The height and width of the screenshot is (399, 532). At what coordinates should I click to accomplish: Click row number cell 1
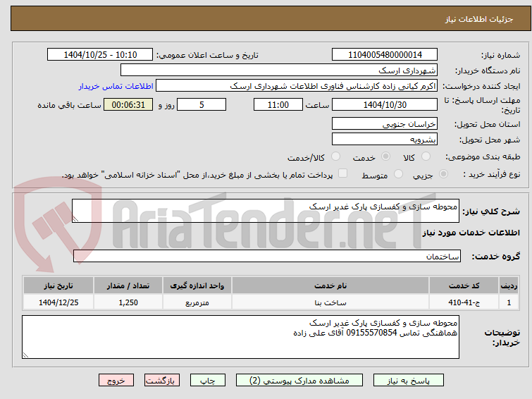tap(509, 302)
